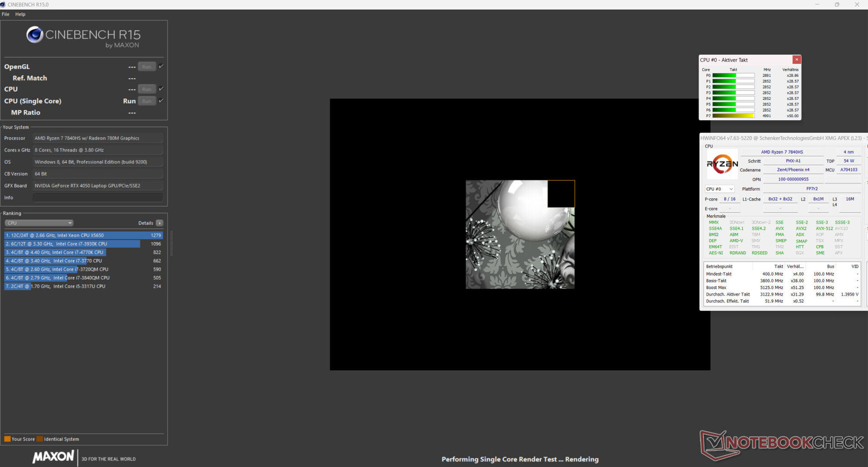Toggle the OpenGL test checkmark

pos(161,66)
